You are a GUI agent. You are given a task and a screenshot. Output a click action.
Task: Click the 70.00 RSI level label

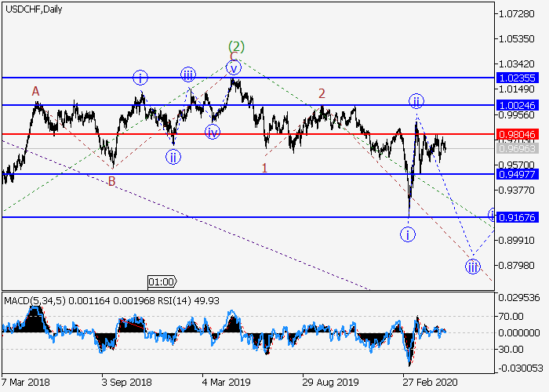point(511,315)
